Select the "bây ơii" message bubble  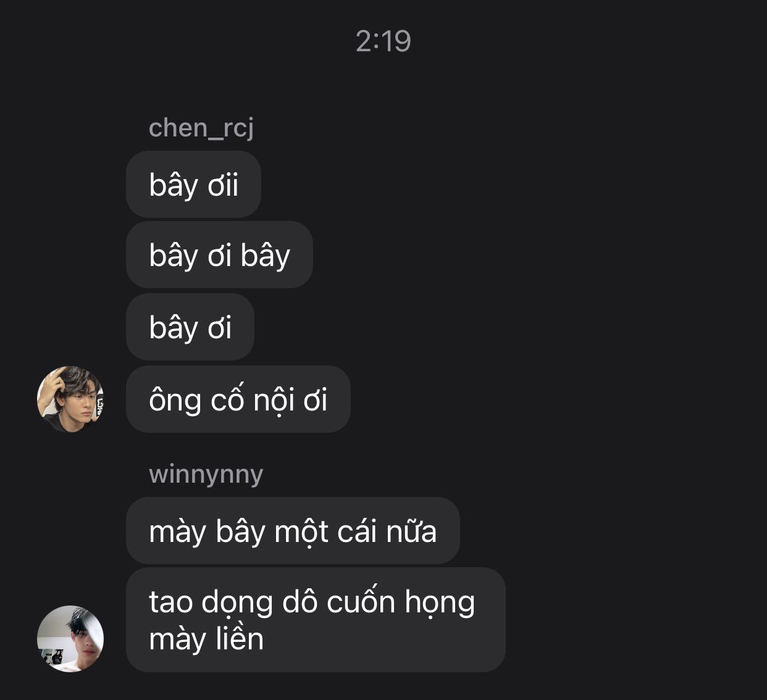(x=193, y=185)
